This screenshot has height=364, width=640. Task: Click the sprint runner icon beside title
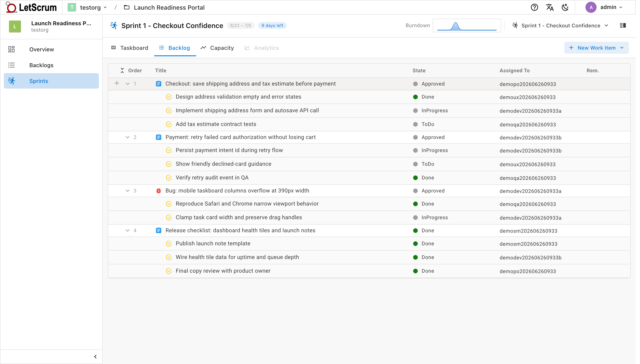click(114, 25)
